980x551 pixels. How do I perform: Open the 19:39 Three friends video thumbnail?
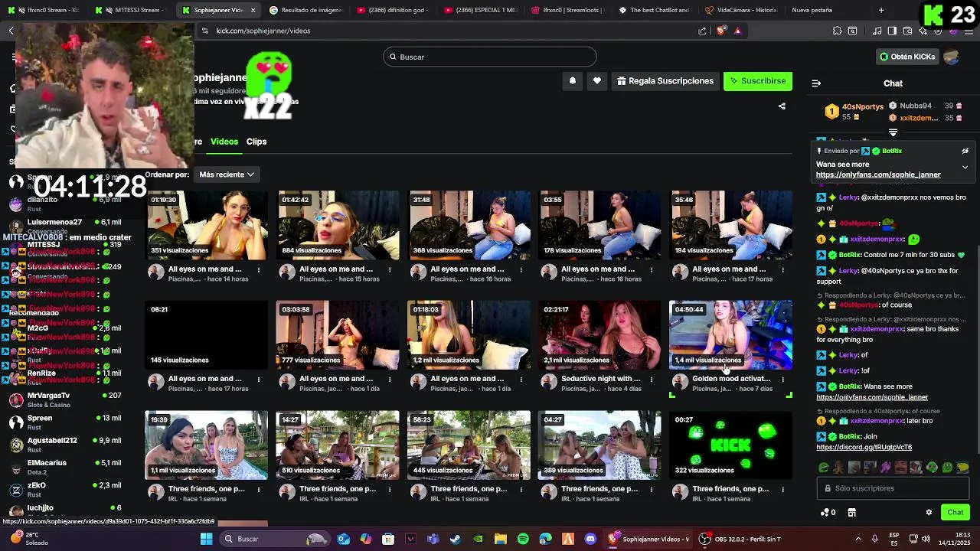pos(206,445)
